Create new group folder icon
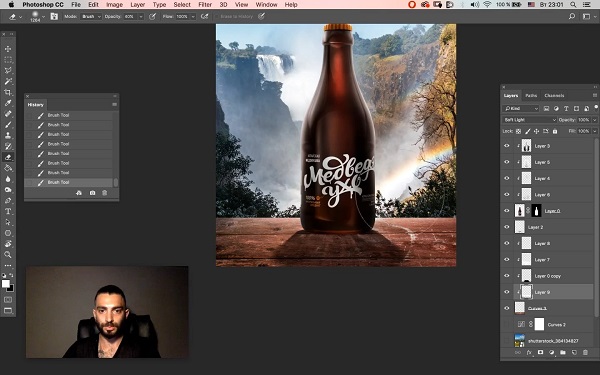This screenshot has width=600, height=375. tap(562, 352)
